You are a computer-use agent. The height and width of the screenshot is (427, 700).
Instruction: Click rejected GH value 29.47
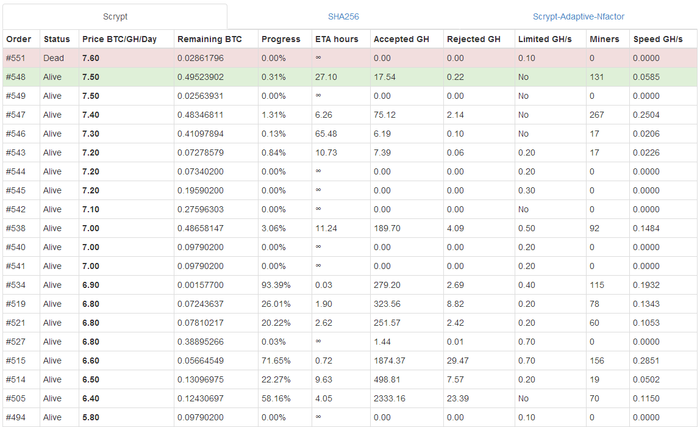click(x=458, y=360)
